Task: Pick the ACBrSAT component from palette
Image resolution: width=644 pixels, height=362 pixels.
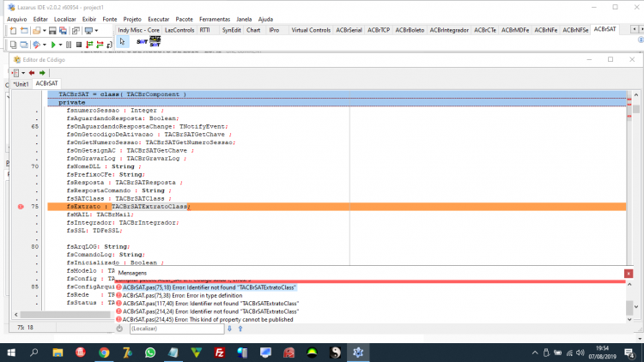Action: click(142, 41)
